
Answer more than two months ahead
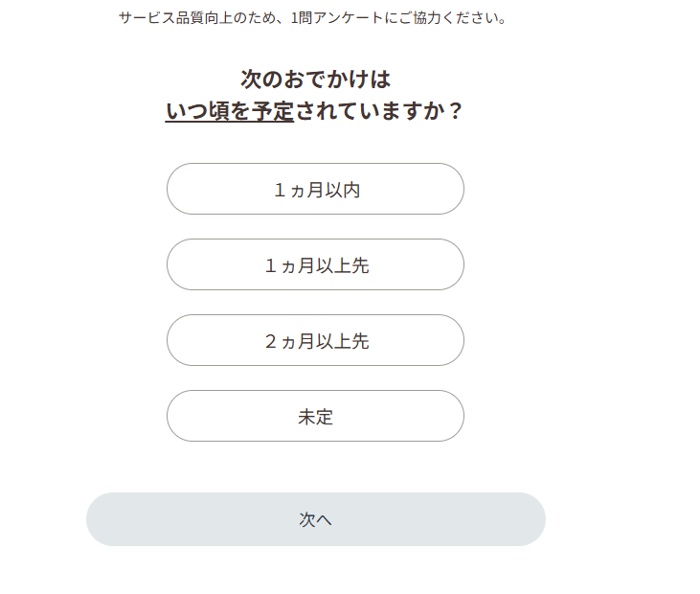pos(315,341)
